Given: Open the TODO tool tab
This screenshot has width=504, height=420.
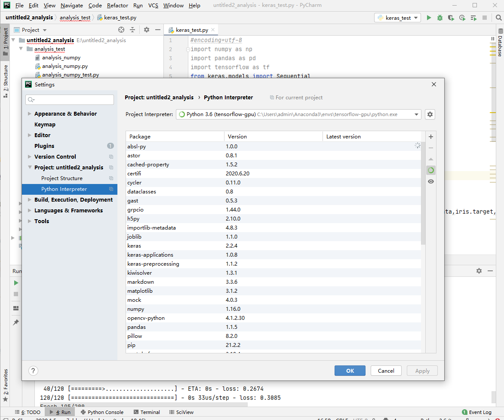Looking at the screenshot, I should click(x=28, y=412).
